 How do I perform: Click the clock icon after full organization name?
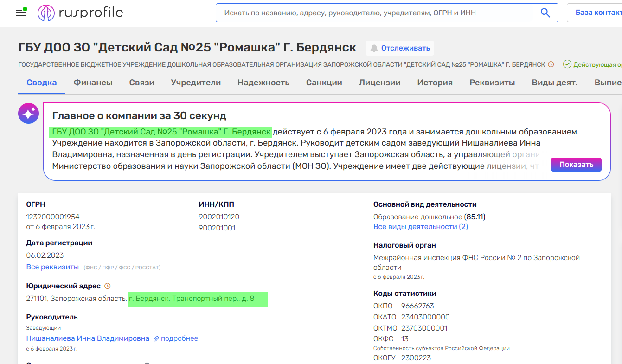click(x=551, y=64)
